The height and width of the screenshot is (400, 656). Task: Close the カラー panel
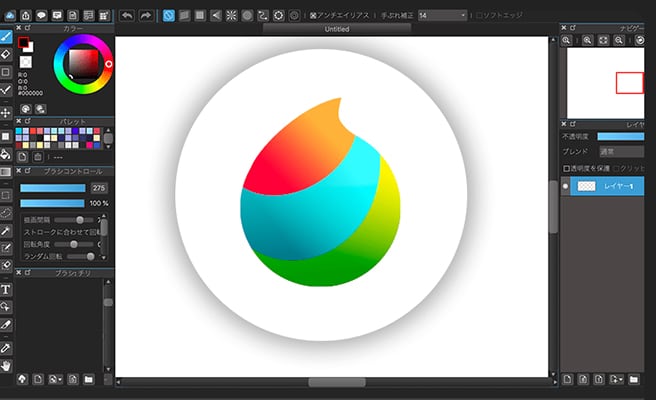point(19,28)
